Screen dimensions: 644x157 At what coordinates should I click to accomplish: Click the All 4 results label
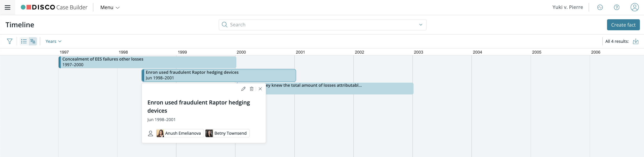pos(617,41)
